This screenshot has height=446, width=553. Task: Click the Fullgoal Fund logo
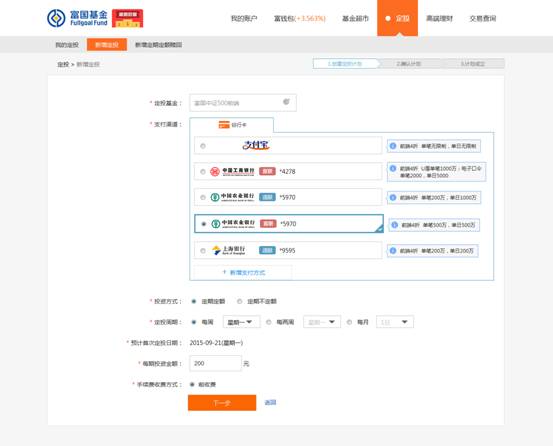tap(77, 18)
